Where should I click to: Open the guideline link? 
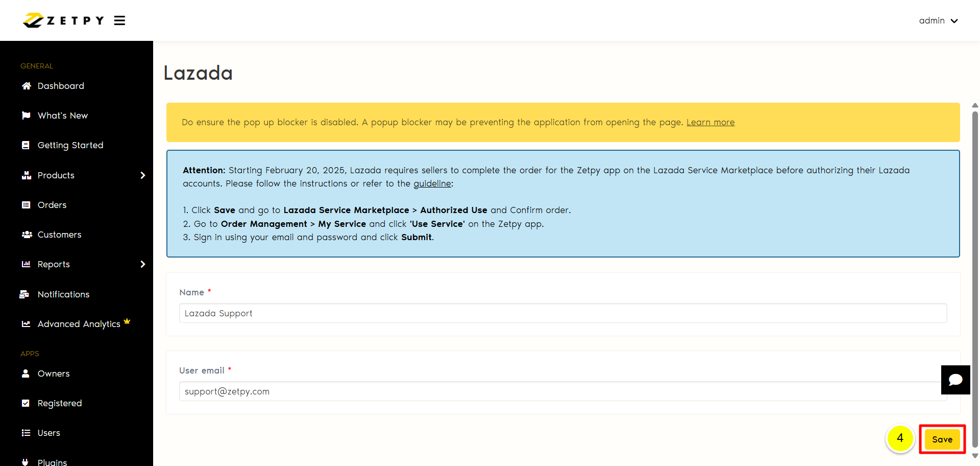[x=432, y=183]
